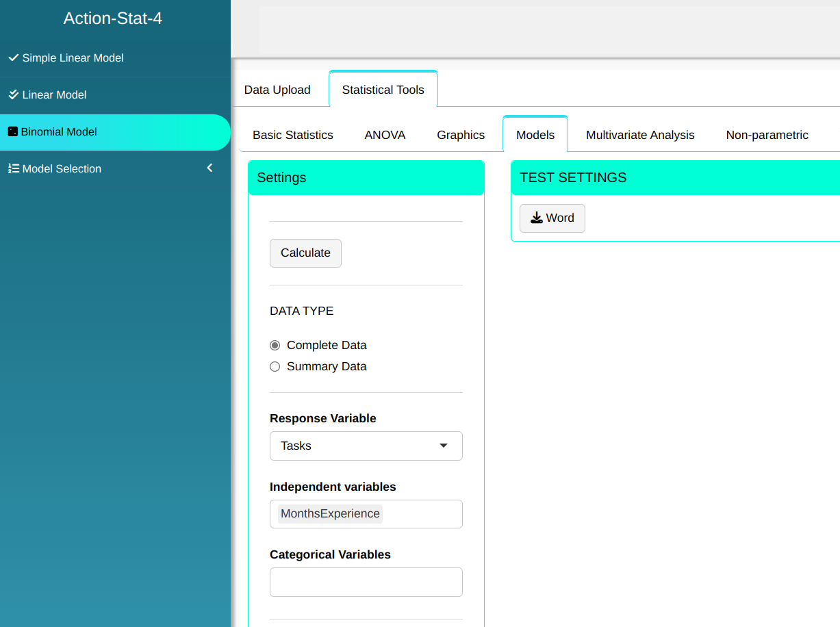Open the ANOVA tab
The image size is (840, 627).
point(385,135)
